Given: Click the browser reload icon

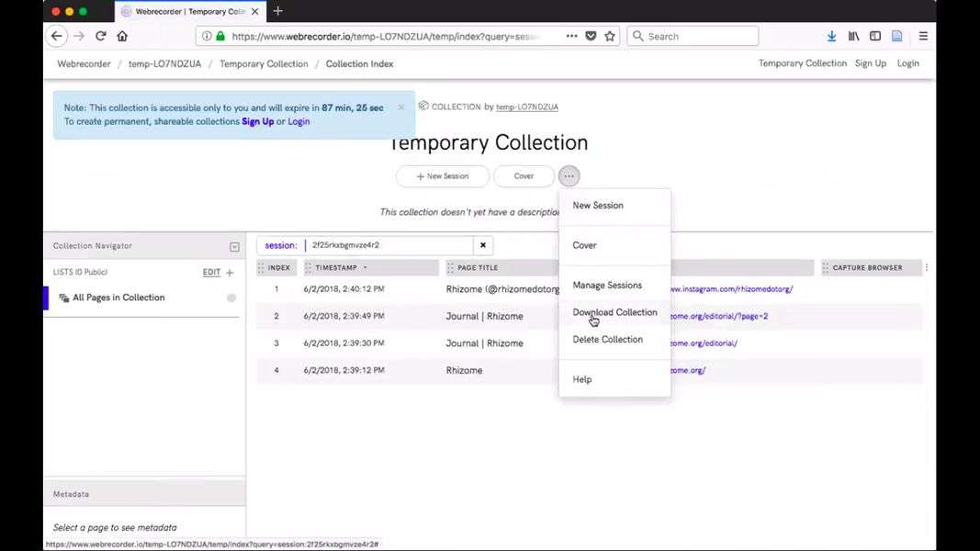Looking at the screenshot, I should tap(100, 36).
